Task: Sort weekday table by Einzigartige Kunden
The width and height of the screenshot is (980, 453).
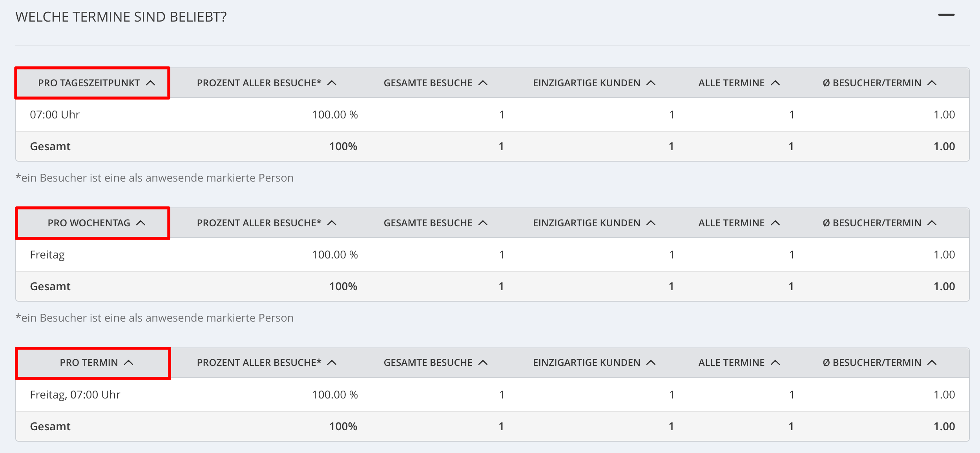Action: [594, 223]
